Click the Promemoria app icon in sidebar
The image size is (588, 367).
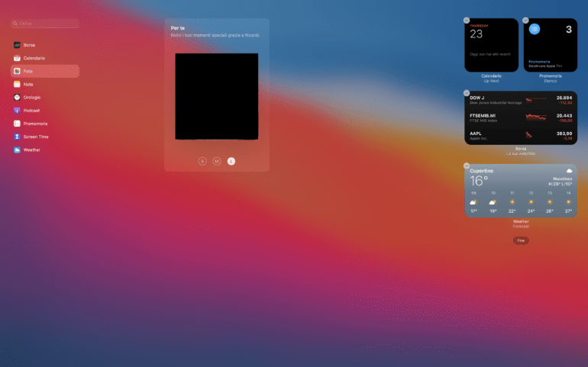(x=17, y=124)
